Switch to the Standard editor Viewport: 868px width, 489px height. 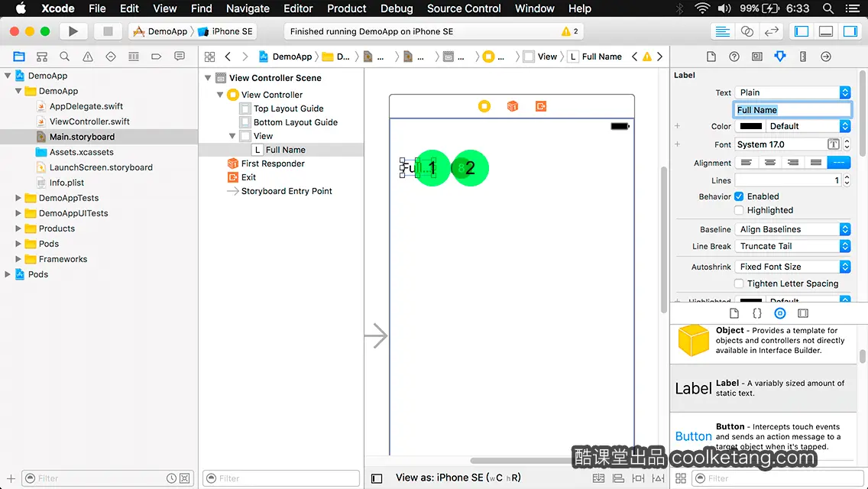pos(722,31)
